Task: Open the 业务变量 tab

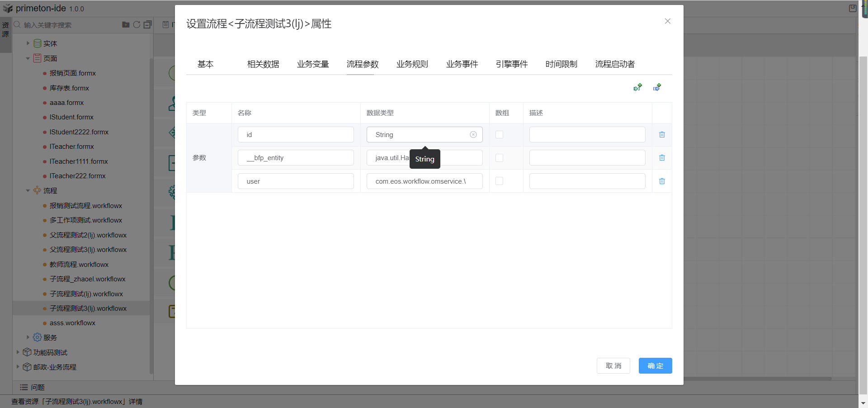Action: (x=313, y=64)
